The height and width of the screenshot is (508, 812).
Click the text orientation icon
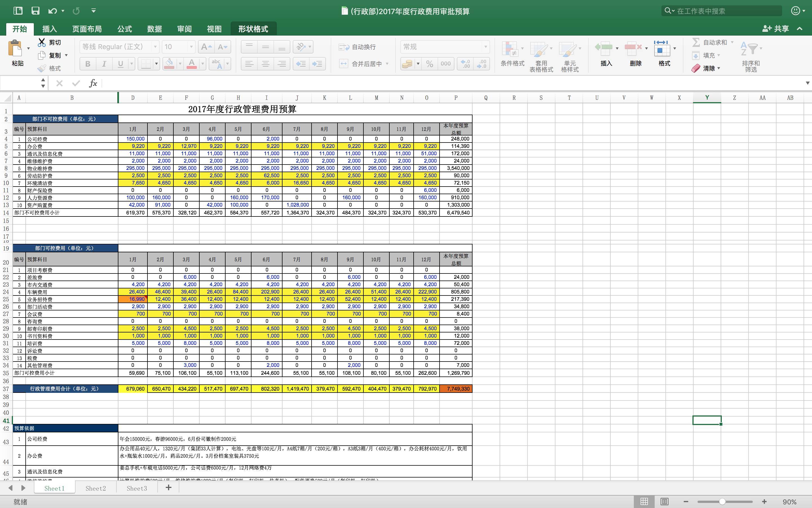[x=301, y=47]
